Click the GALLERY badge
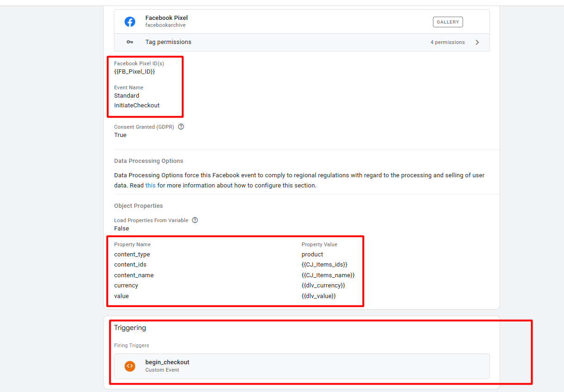 pyautogui.click(x=448, y=22)
